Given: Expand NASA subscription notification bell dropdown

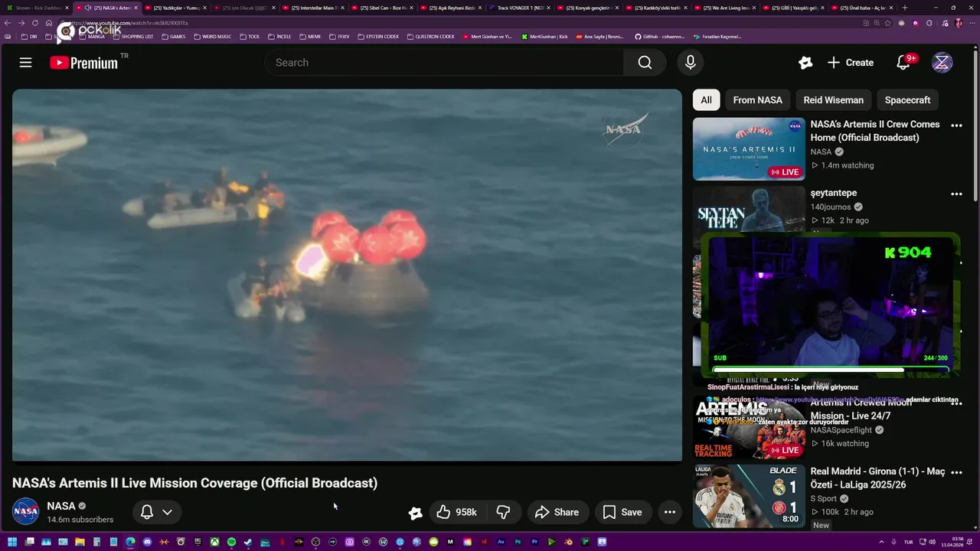Looking at the screenshot, I should (157, 512).
